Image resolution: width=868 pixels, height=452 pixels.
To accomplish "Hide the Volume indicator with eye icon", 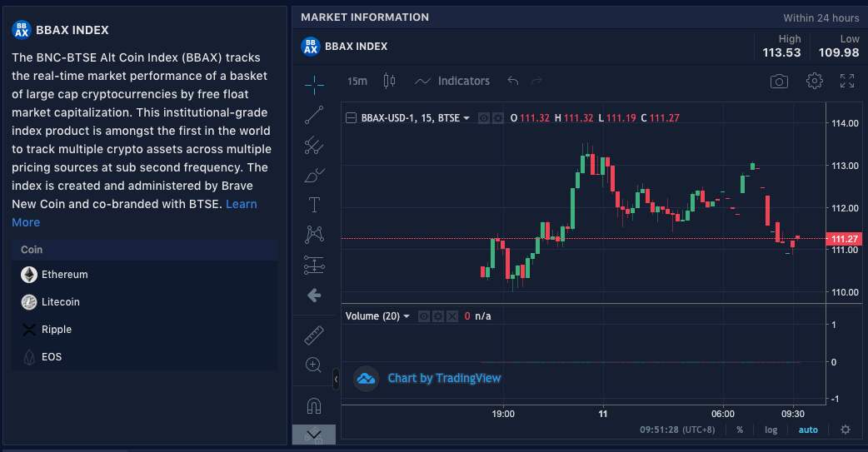I will click(424, 316).
